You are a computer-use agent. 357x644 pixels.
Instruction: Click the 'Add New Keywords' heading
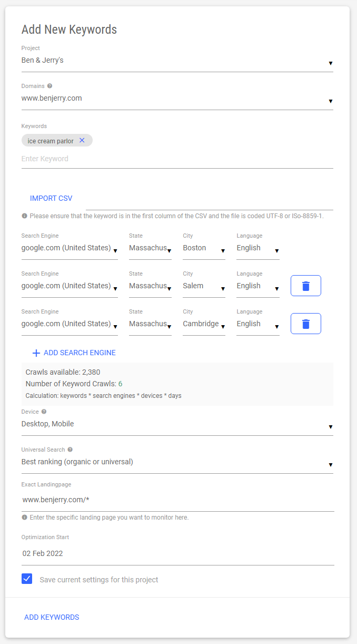[x=69, y=30]
